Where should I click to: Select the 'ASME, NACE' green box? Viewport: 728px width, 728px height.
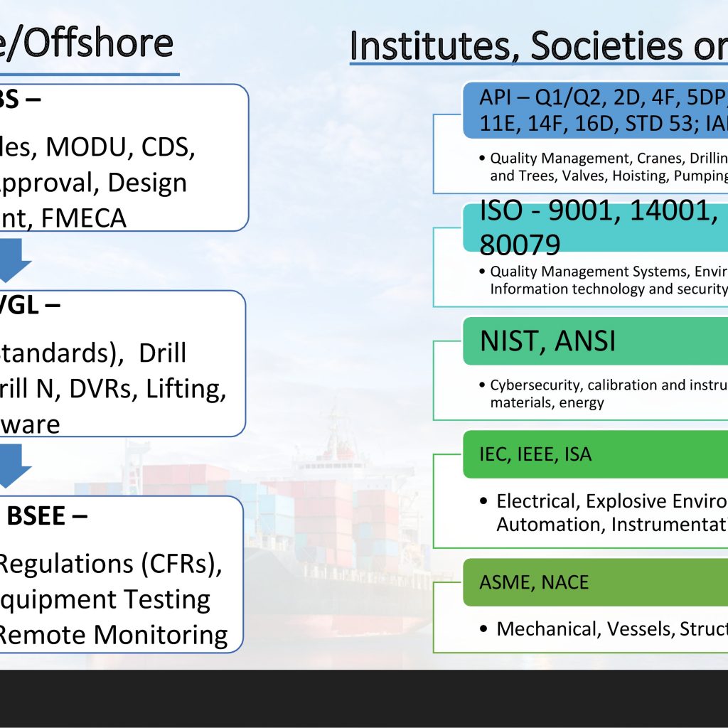[x=595, y=582]
